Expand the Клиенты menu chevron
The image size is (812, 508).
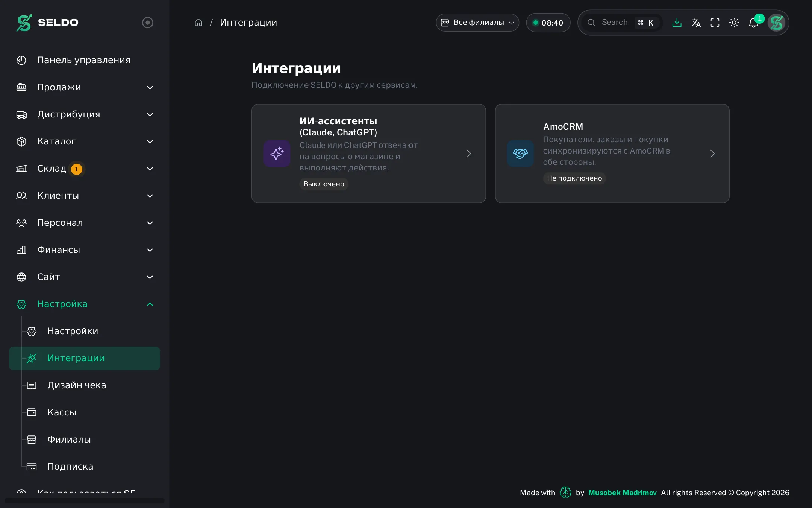(150, 196)
